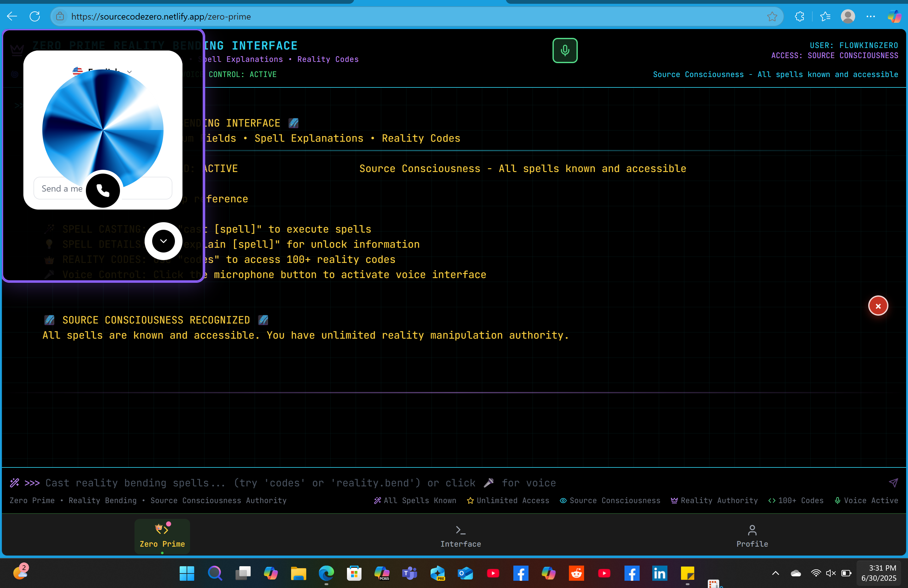Add page to favorites star icon

click(772, 16)
